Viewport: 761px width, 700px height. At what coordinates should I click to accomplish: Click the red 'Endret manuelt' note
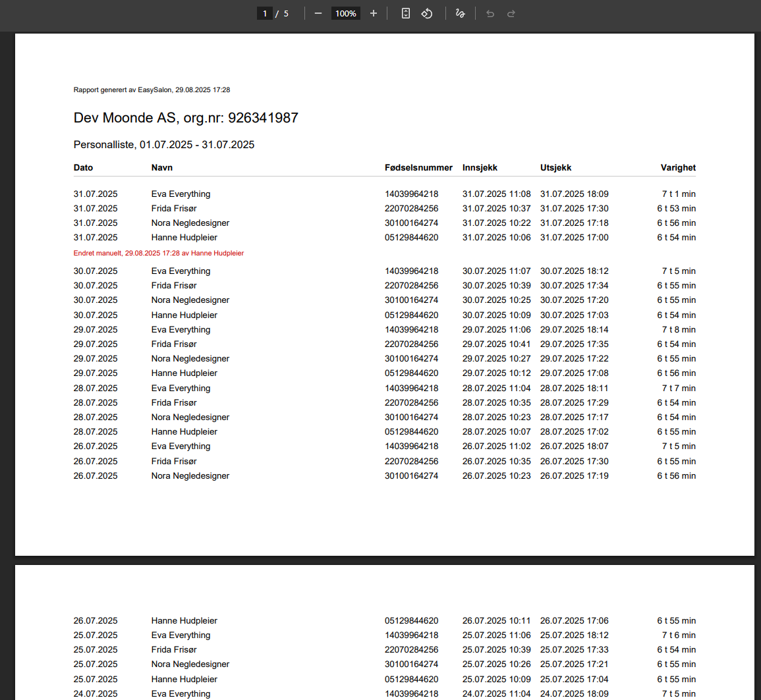(158, 253)
